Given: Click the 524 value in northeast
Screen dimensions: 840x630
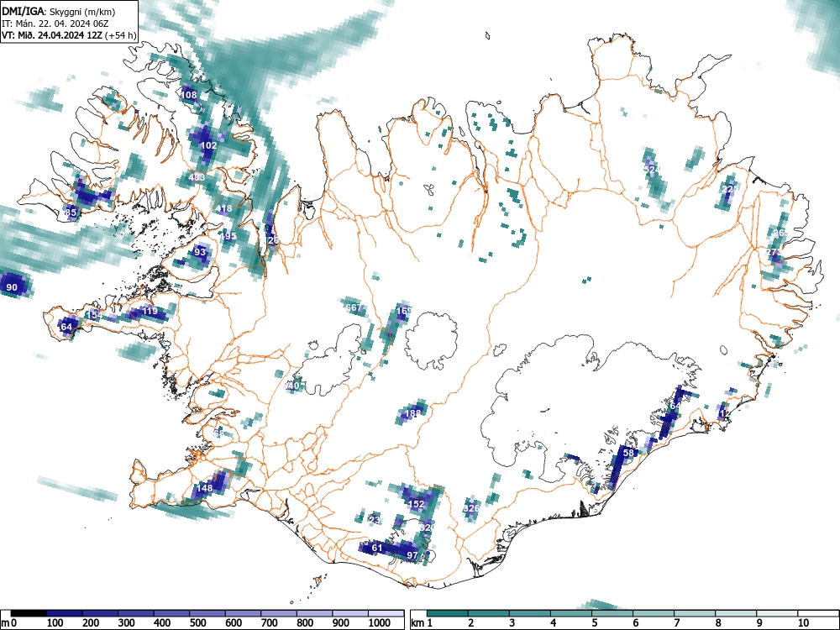Looking at the screenshot, I should (x=652, y=170).
